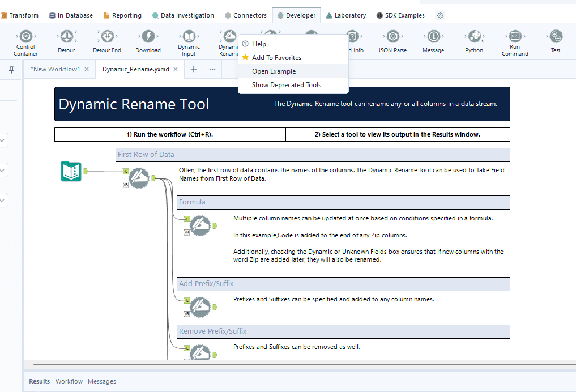Screen dimensions: 576x392
Task: Click Messages in the Results panel
Action: tap(102, 381)
